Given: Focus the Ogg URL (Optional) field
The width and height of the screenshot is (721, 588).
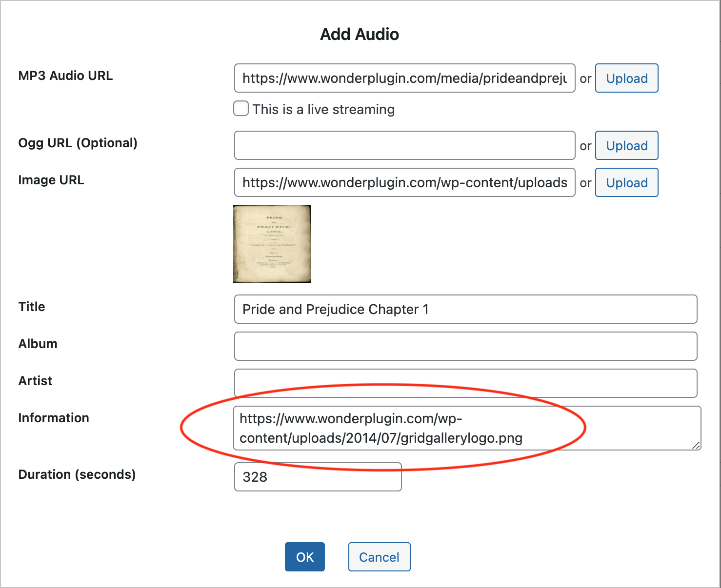Looking at the screenshot, I should coord(404,145).
